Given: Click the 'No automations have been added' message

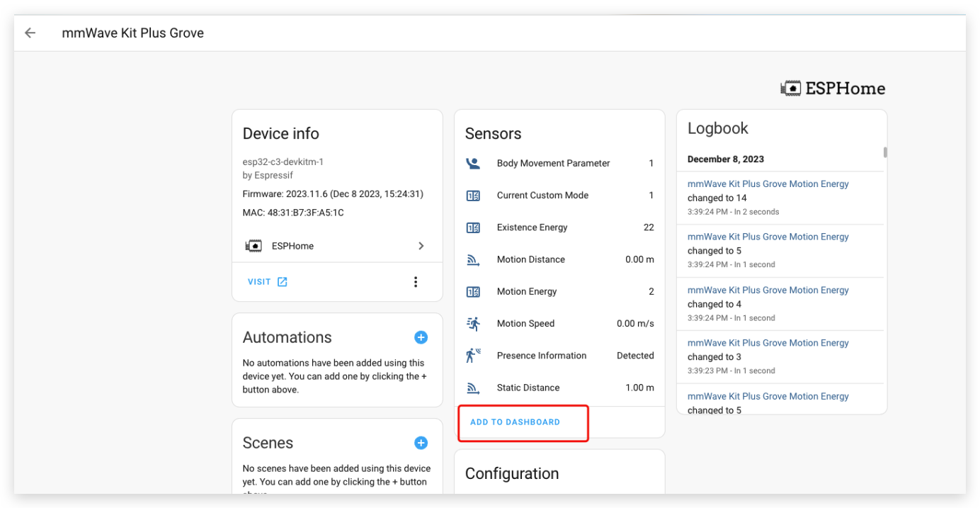Looking at the screenshot, I should click(x=335, y=376).
